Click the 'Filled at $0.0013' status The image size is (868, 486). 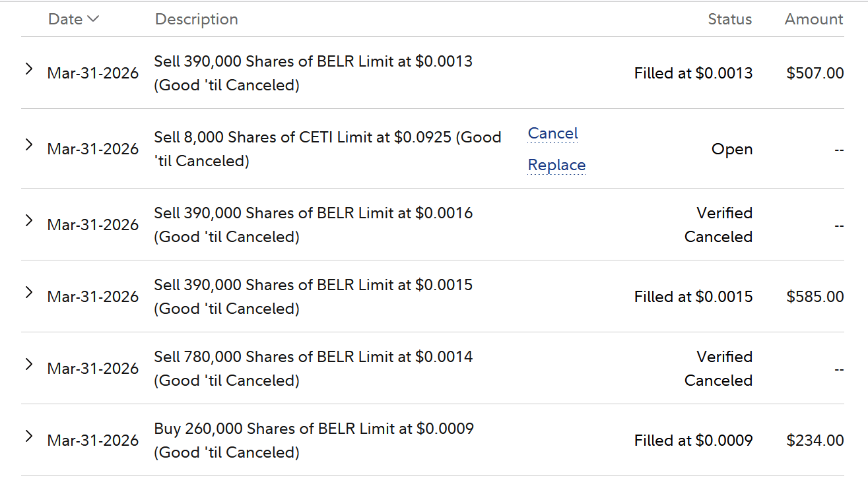tap(693, 73)
